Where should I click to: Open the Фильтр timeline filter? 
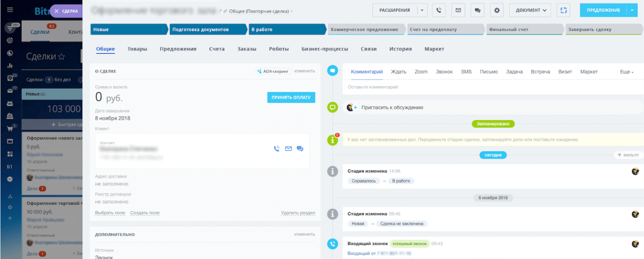coord(628,155)
